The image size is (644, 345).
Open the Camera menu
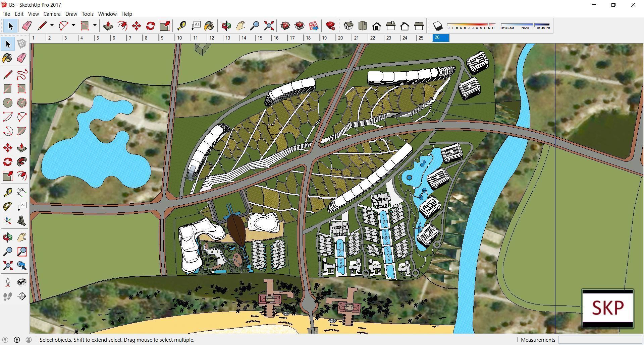52,14
